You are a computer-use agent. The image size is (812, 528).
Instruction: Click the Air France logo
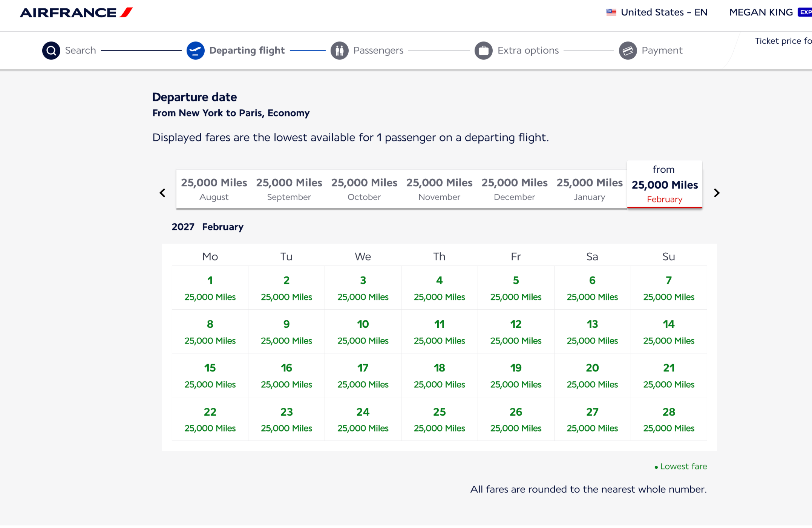click(76, 12)
